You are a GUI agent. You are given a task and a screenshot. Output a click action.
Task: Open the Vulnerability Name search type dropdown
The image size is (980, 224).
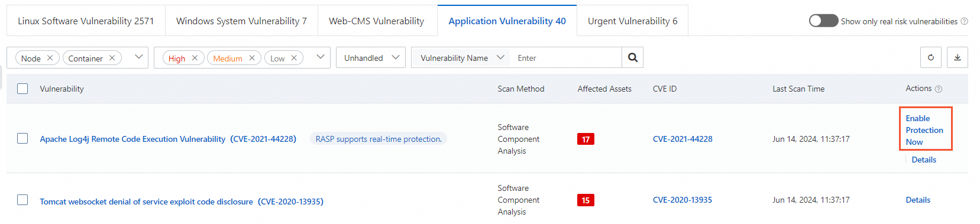tap(462, 58)
